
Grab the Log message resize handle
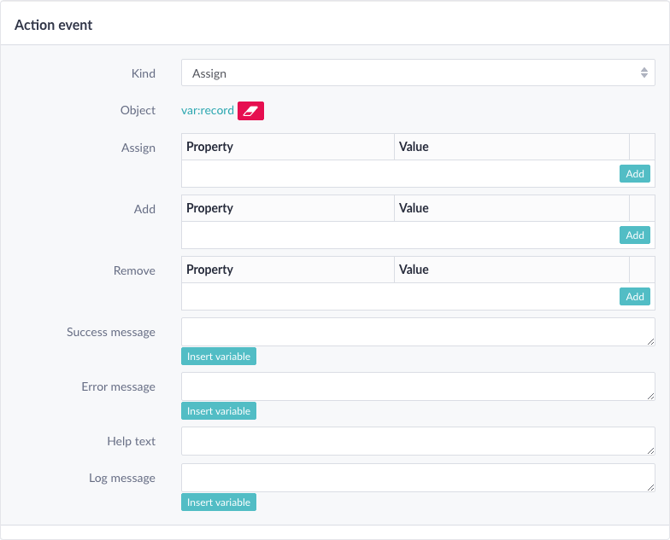(x=650, y=487)
